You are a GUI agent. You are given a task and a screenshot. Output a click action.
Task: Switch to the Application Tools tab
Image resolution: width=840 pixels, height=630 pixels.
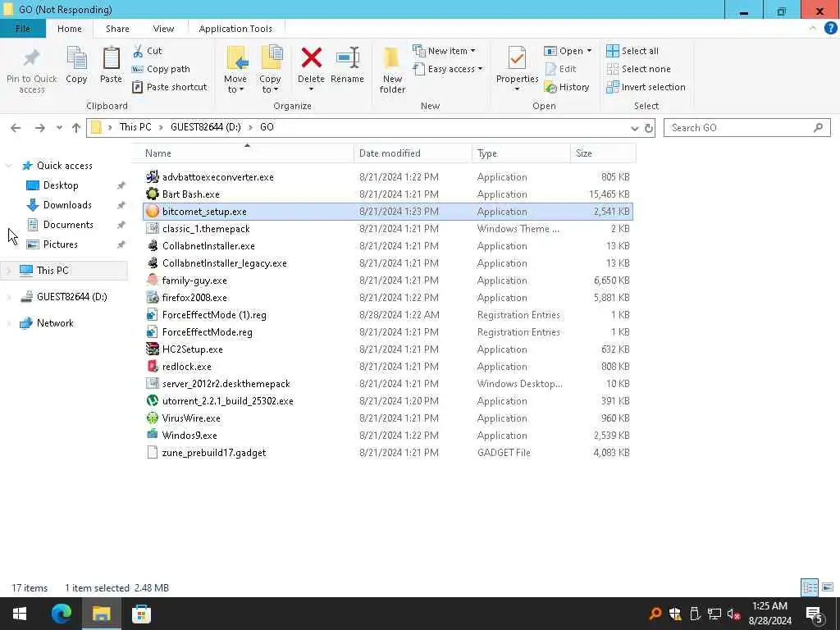(235, 29)
